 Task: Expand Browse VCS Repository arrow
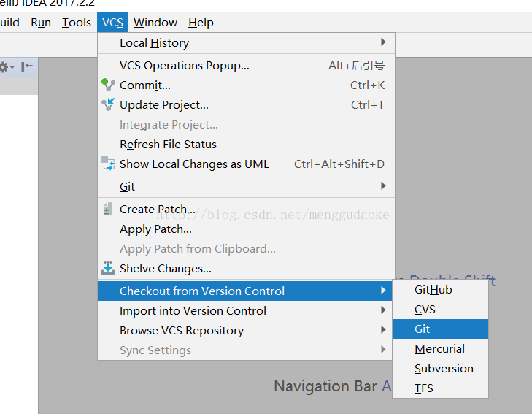point(383,330)
